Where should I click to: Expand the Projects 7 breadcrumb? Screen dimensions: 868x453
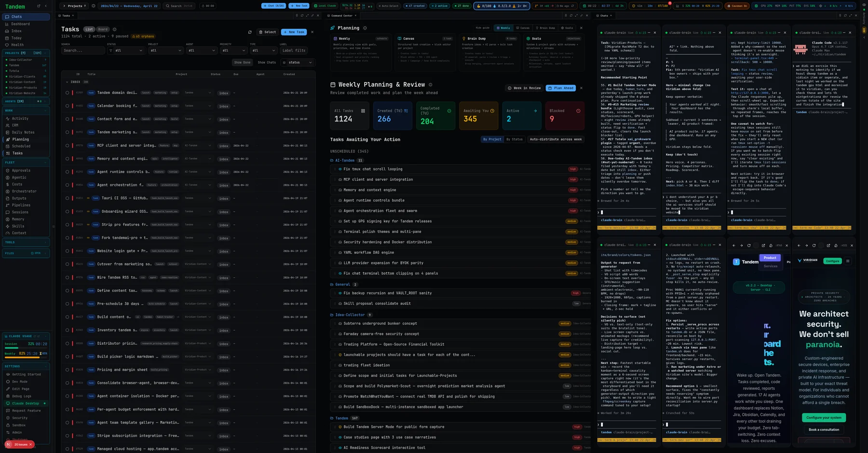click(73, 6)
